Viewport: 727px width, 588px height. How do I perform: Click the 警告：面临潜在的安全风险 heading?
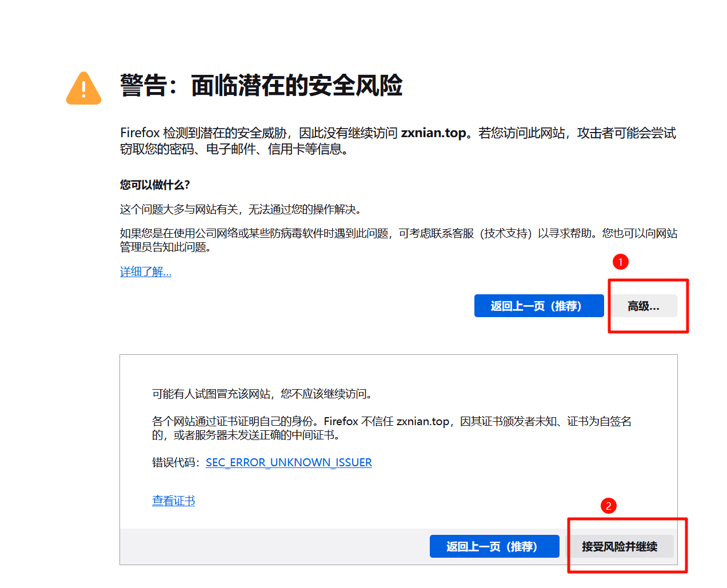click(x=261, y=85)
